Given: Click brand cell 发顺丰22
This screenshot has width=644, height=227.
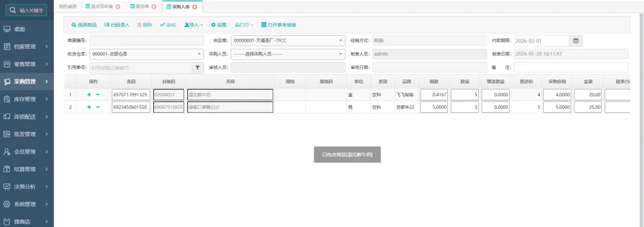Looking at the screenshot, I should pyautogui.click(x=405, y=108).
